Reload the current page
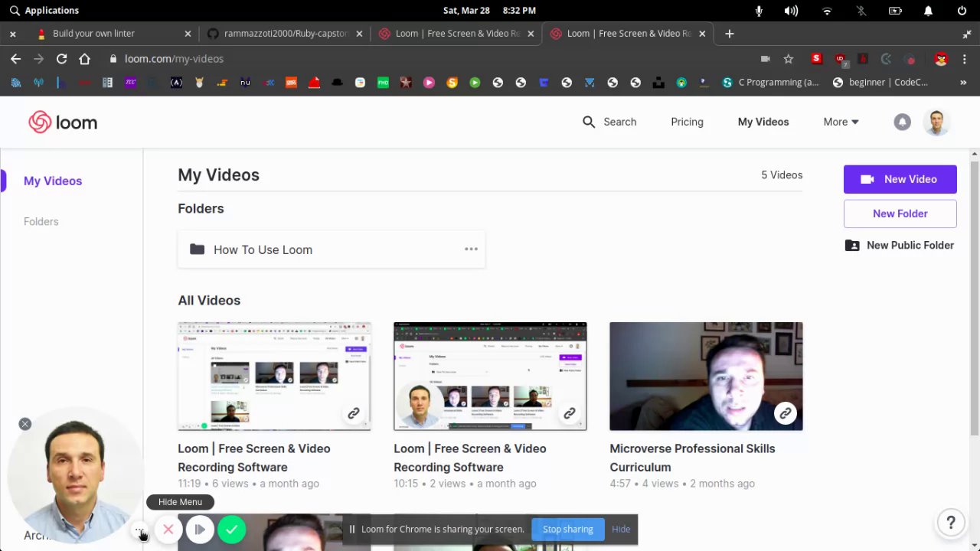Viewport: 980px width, 551px height. pyautogui.click(x=61, y=58)
